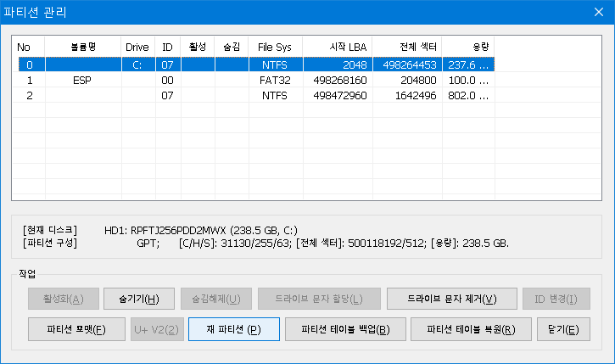Click the start LBA value 498472960
Viewport: 615px width, 364px height.
[x=339, y=95]
